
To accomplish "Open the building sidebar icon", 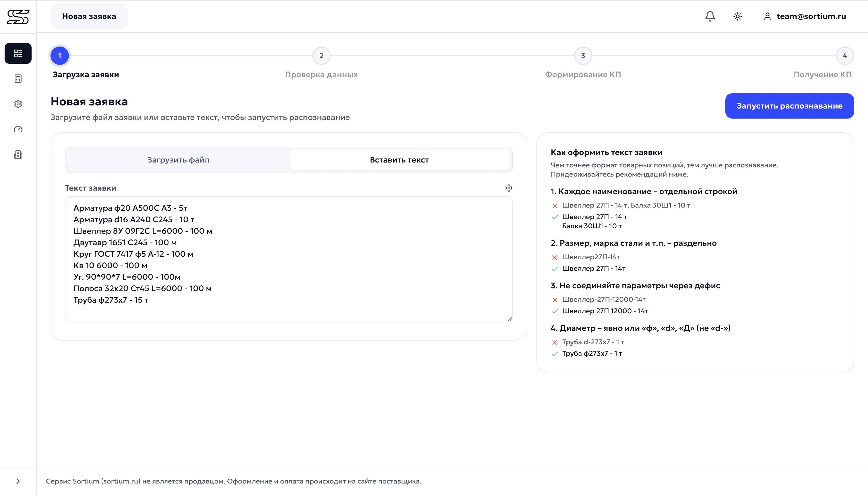I will pos(18,155).
